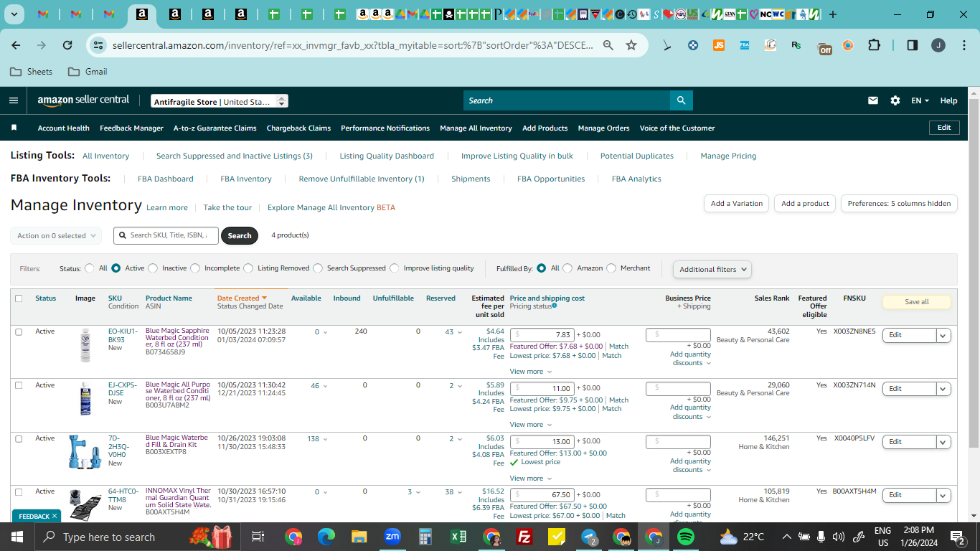Bookmark this page with the star icon

[631, 45]
